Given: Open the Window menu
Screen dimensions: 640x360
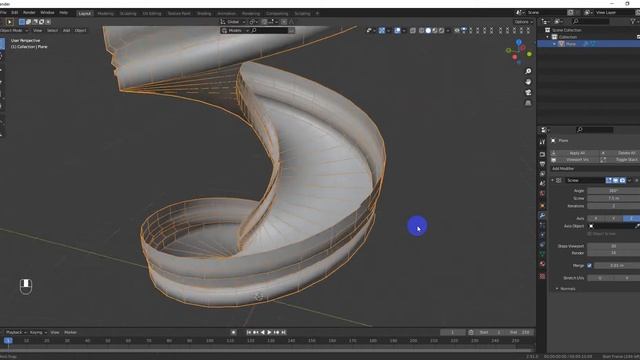Looking at the screenshot, I should pyautogui.click(x=47, y=13).
